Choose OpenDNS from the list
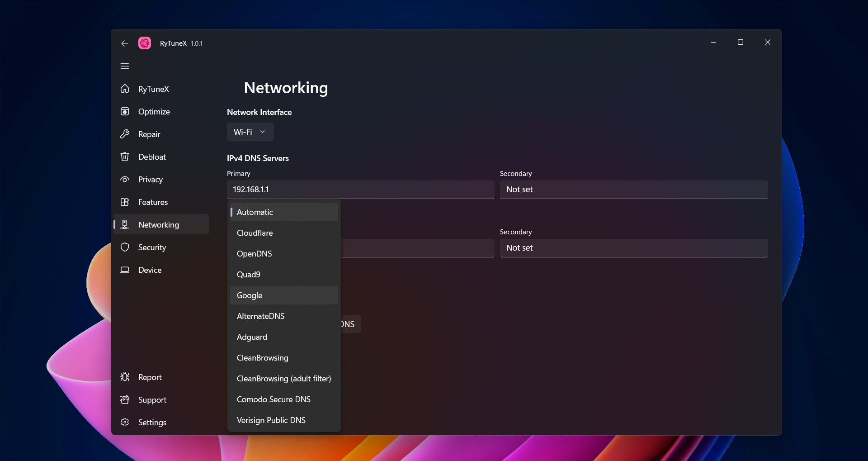The height and width of the screenshot is (461, 868). [x=284, y=253]
